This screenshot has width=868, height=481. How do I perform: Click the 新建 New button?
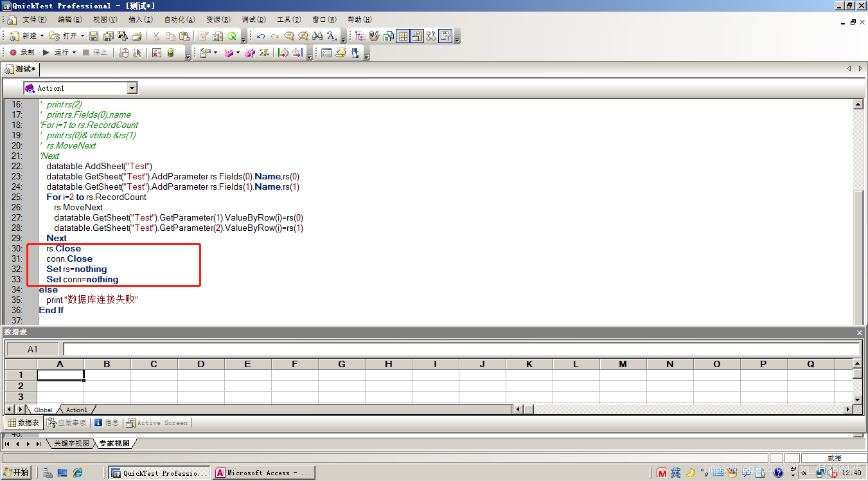coord(24,36)
